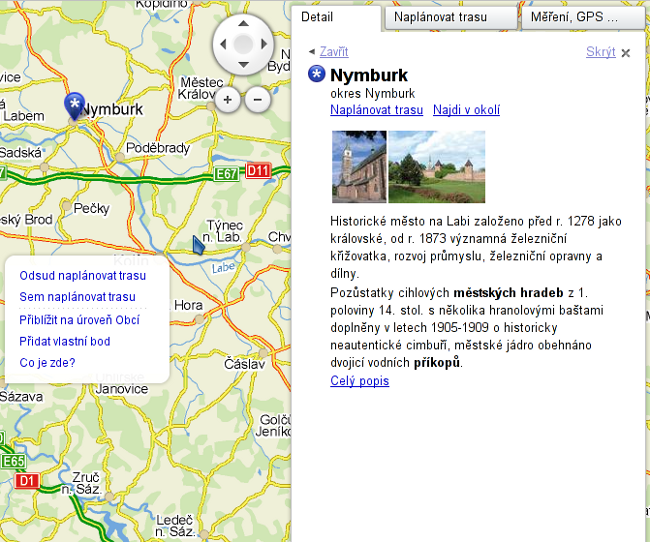The width and height of the screenshot is (650, 542).
Task: Click the zoom out minus button
Action: 257,99
